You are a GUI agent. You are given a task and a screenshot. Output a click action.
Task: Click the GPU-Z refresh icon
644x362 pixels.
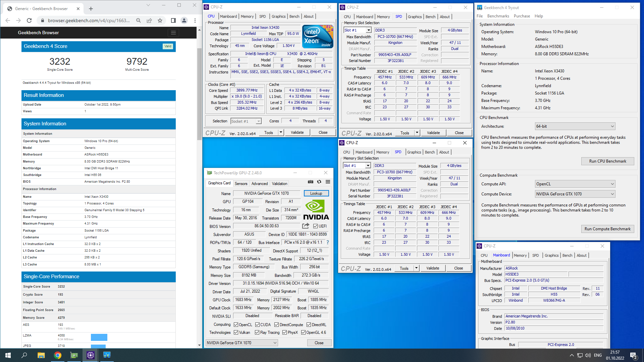point(319,182)
